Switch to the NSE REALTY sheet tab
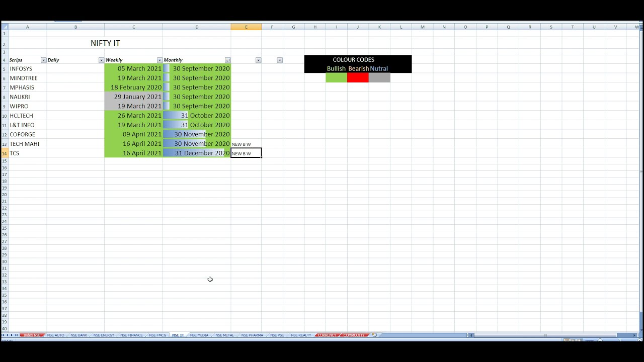 coord(301,335)
